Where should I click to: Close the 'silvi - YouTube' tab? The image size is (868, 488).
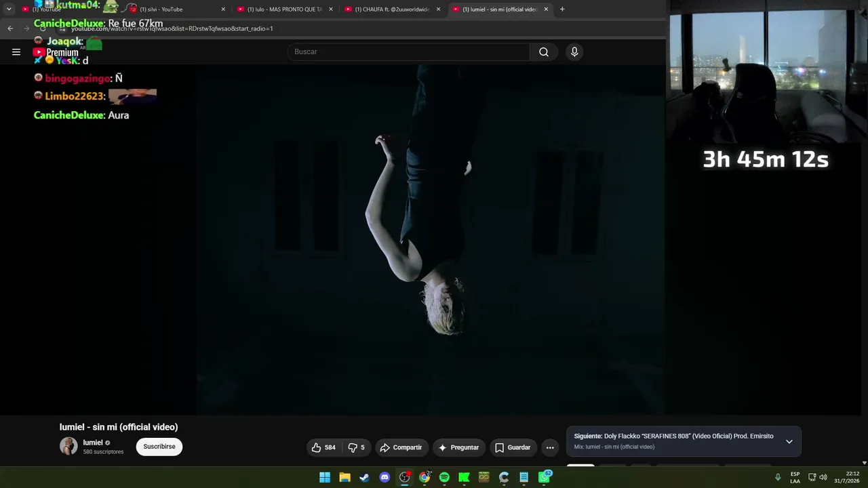[223, 9]
